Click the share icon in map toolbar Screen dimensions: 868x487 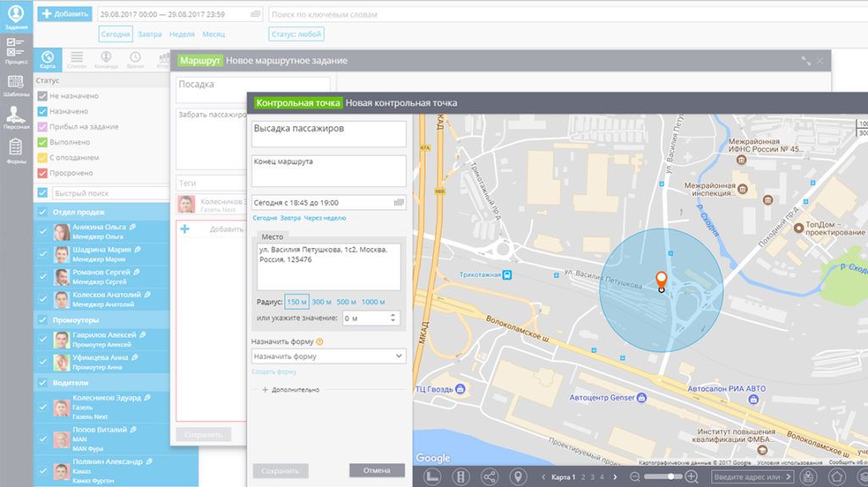point(490,476)
